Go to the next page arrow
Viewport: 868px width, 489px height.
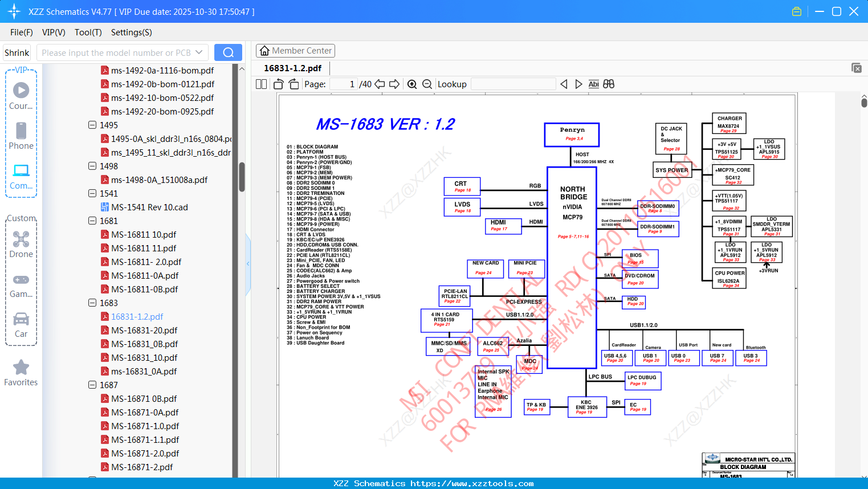[394, 84]
